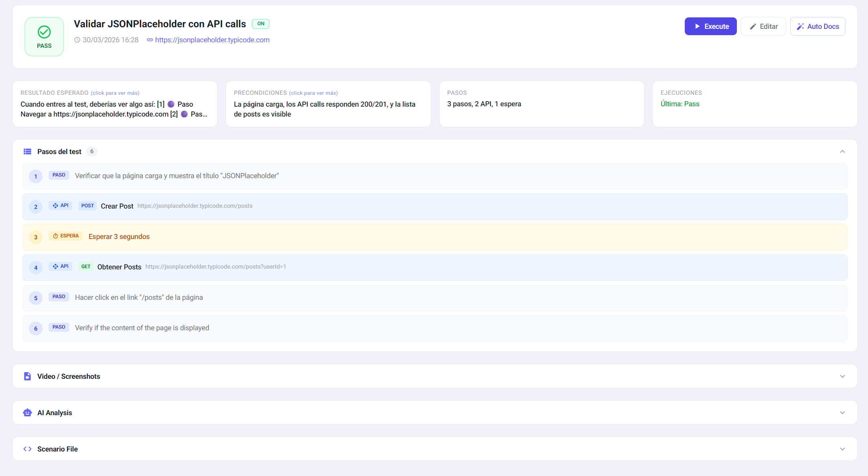Click the Ejecuciones Última: Pass text
868x476 pixels.
680,104
